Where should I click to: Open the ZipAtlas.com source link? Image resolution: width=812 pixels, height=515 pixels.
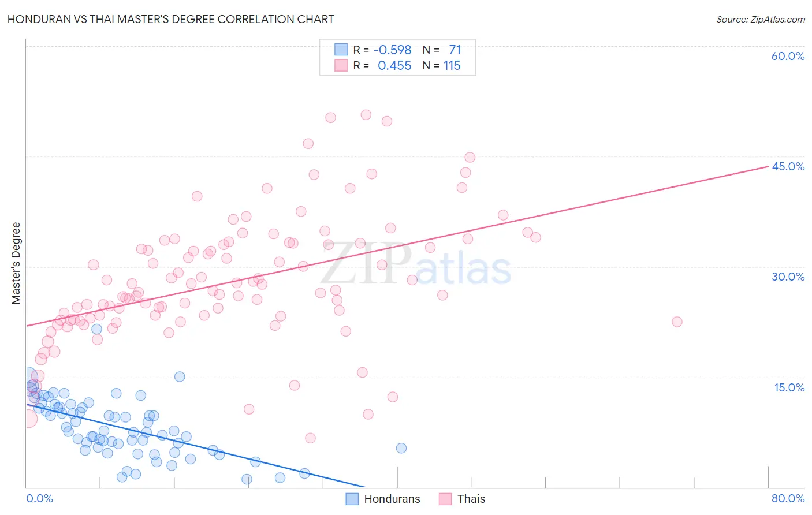[x=761, y=19]
